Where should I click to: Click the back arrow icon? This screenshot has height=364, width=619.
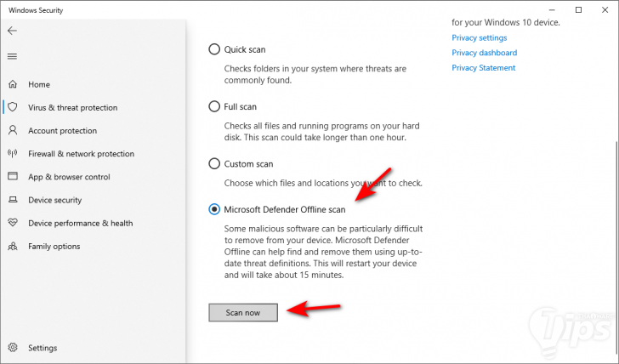click(x=12, y=31)
